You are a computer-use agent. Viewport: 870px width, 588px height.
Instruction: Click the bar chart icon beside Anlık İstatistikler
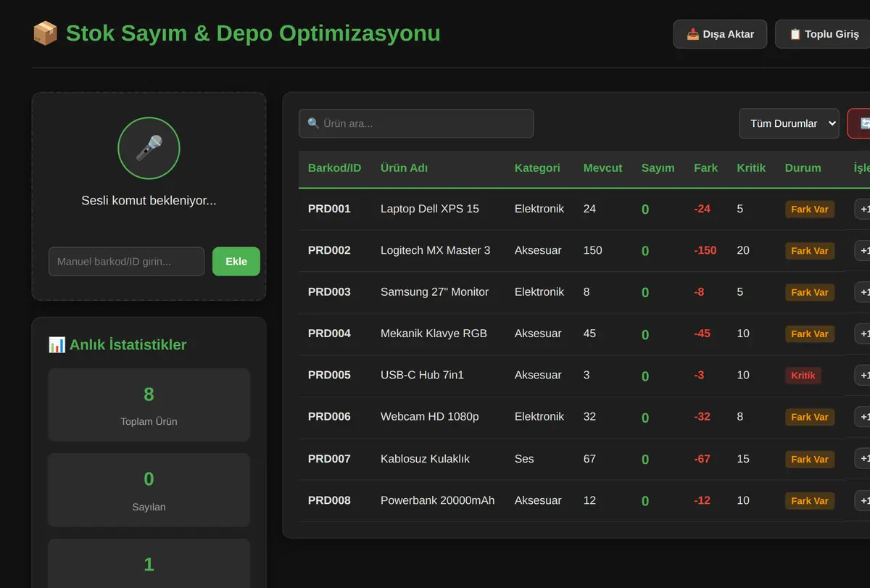coord(57,345)
